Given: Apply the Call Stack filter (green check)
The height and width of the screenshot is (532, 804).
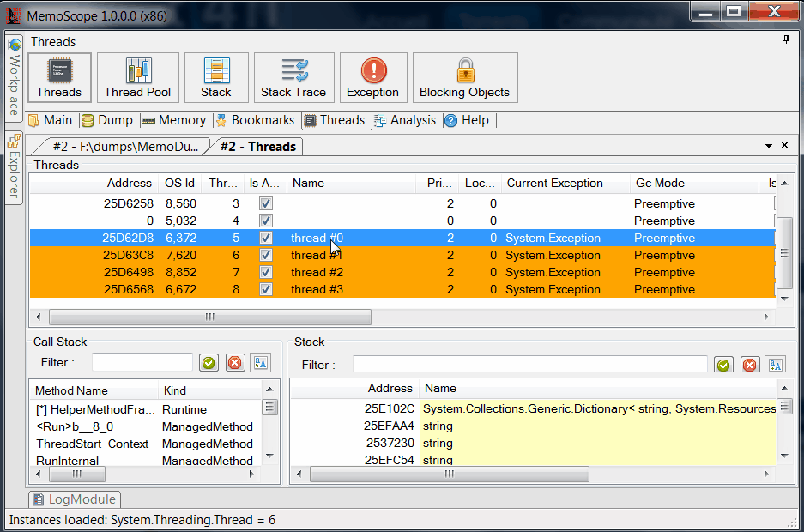Looking at the screenshot, I should coord(209,363).
